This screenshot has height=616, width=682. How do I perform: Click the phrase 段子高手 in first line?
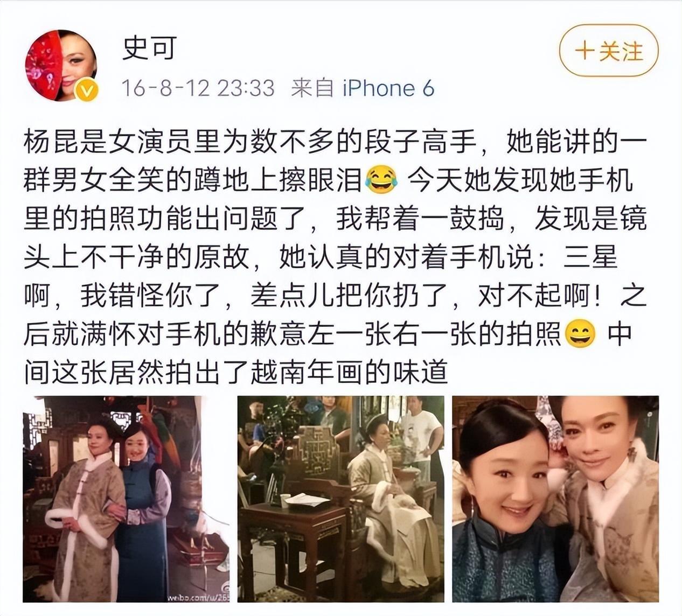pyautogui.click(x=420, y=142)
